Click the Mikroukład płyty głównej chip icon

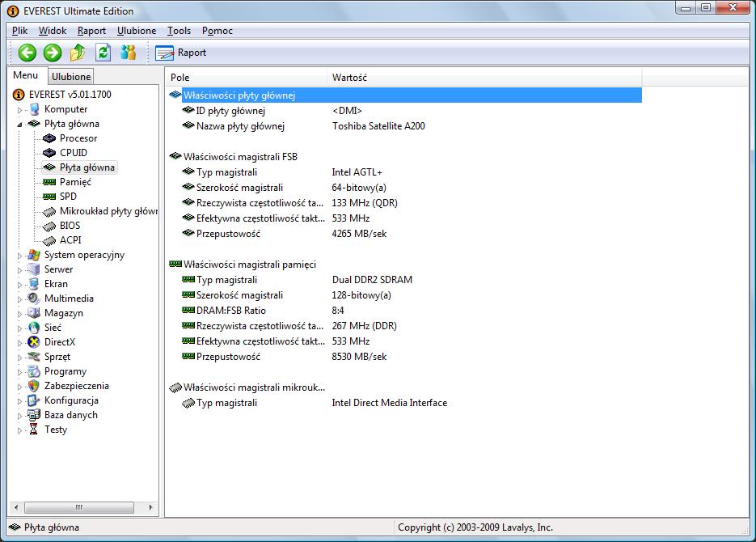point(49,212)
